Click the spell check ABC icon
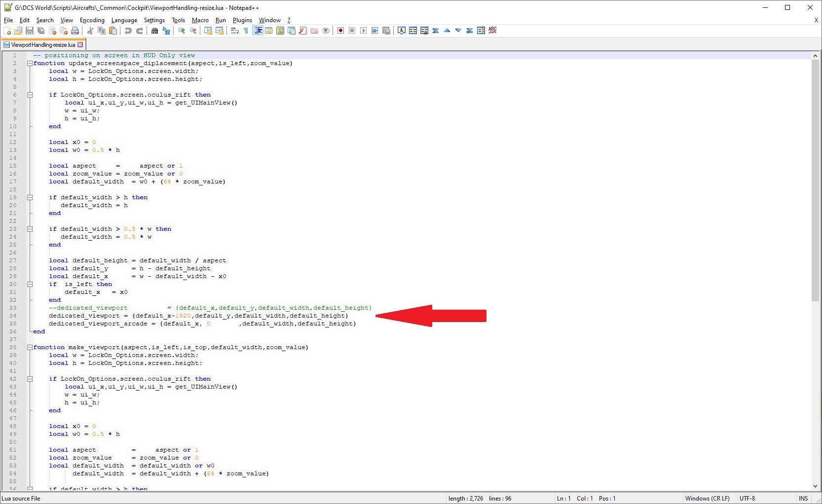 tap(492, 31)
